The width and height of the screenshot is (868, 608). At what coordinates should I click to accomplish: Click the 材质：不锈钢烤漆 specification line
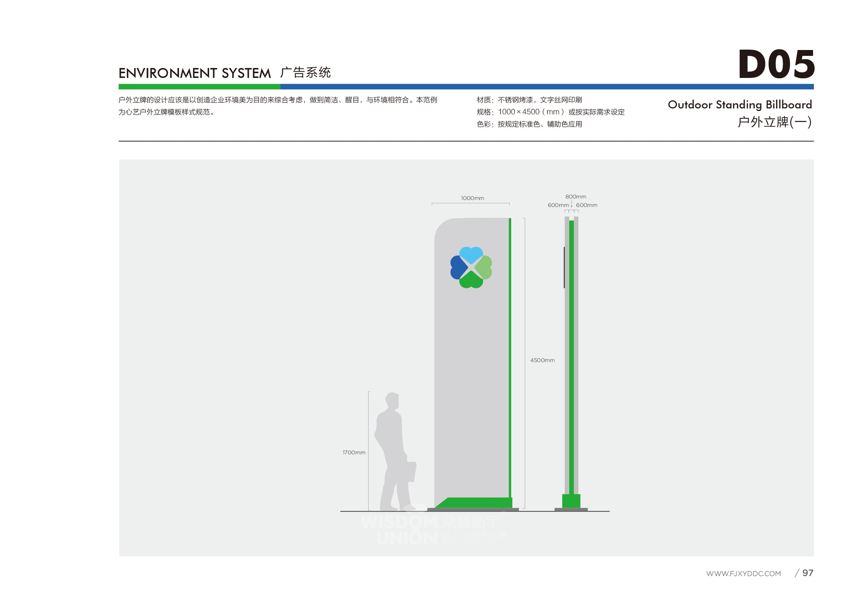(529, 100)
